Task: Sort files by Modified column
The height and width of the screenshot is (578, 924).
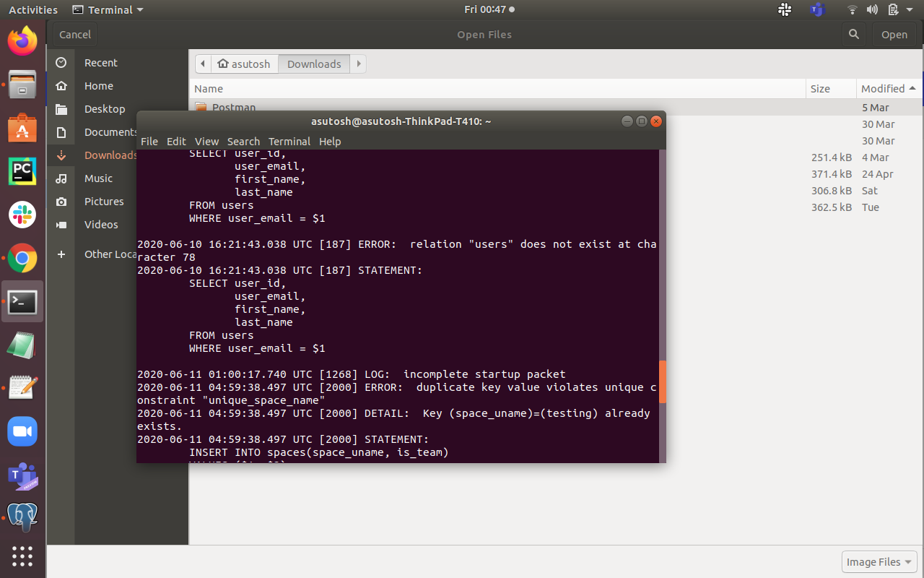Action: pyautogui.click(x=889, y=88)
